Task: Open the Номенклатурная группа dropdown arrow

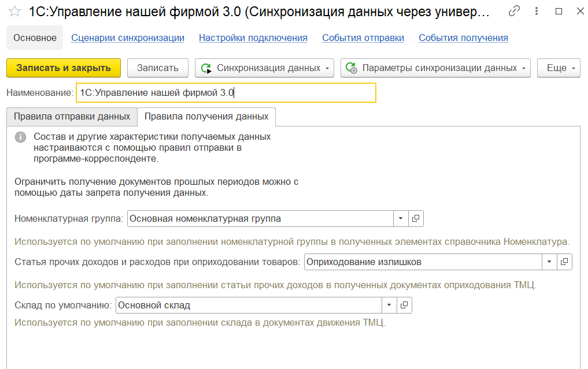Action: click(x=401, y=218)
